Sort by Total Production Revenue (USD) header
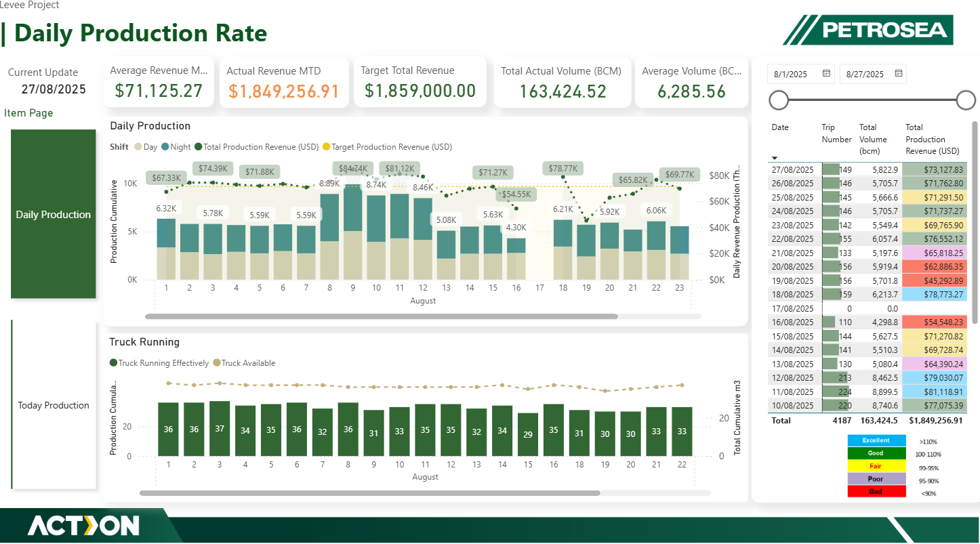 point(933,139)
